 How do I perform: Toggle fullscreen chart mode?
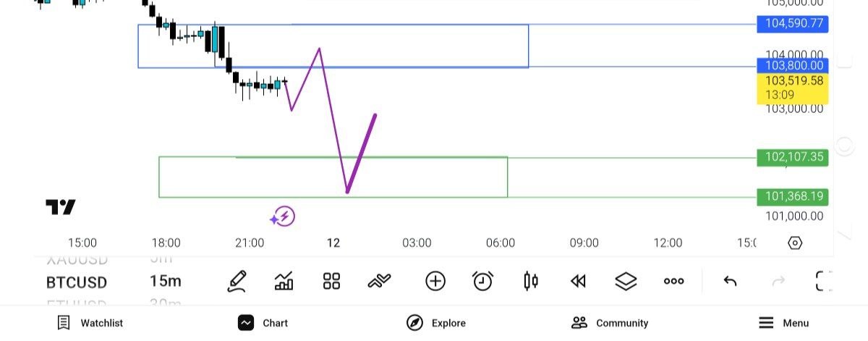click(x=823, y=281)
